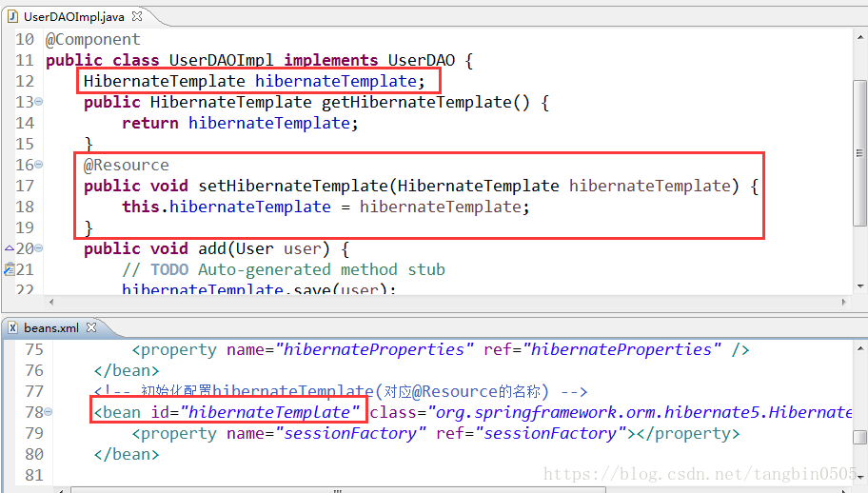
Task: Click this.hibernateTemplate assignment on line 18
Action: click(x=325, y=207)
